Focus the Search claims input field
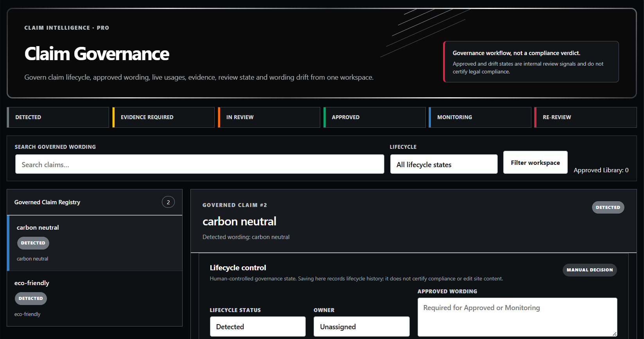Image resolution: width=644 pixels, height=339 pixels. tap(200, 164)
